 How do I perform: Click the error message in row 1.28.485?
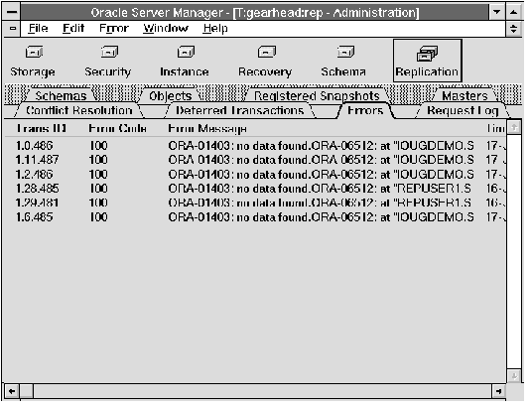click(320, 189)
